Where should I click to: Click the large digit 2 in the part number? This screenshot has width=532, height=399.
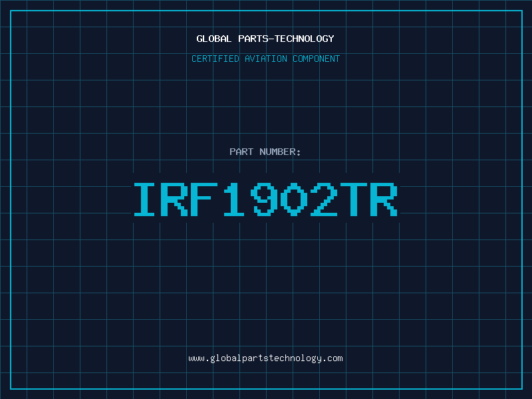tap(324, 199)
